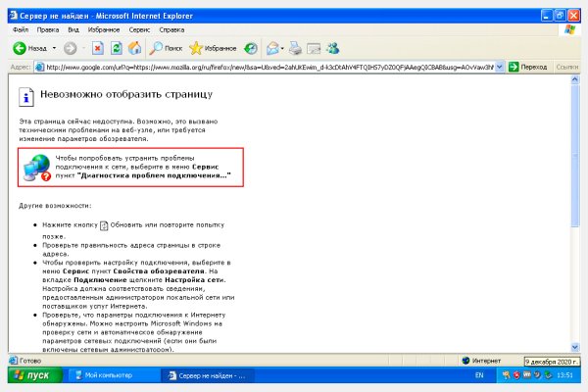Open the Messenger toolbar icon
Screen dimensions: 588x392
(334, 47)
